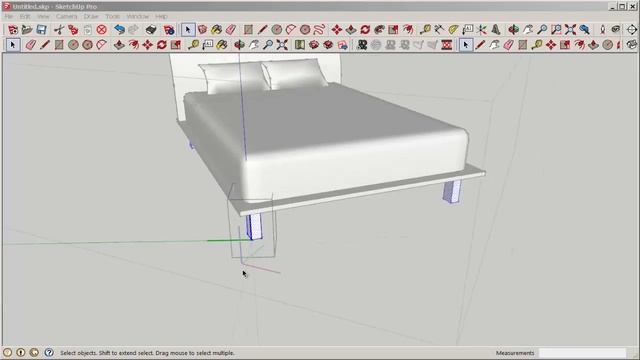Open the Draw menu
640x360 pixels.
(91, 16)
